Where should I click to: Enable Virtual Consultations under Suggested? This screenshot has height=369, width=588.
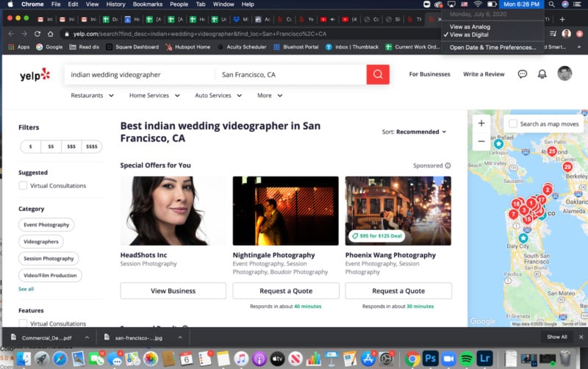tap(24, 186)
